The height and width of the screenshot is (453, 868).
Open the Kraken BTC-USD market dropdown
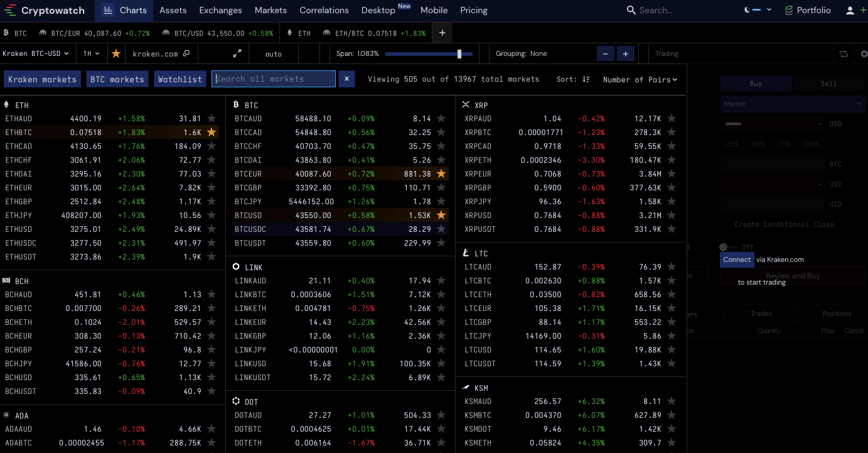pos(36,53)
